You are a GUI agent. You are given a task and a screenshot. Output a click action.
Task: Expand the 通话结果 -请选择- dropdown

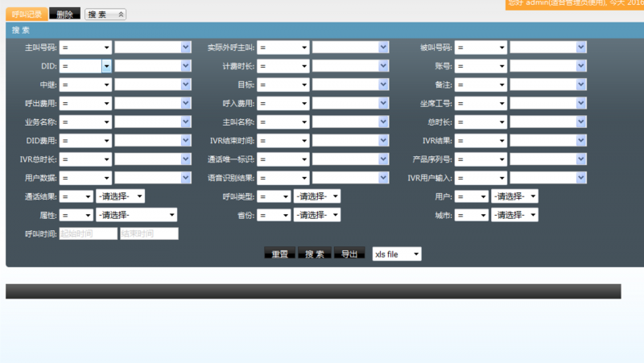[121, 196]
